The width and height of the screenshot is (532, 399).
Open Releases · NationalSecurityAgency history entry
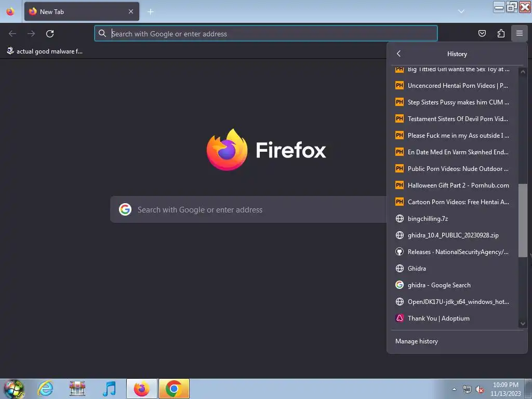(455, 252)
